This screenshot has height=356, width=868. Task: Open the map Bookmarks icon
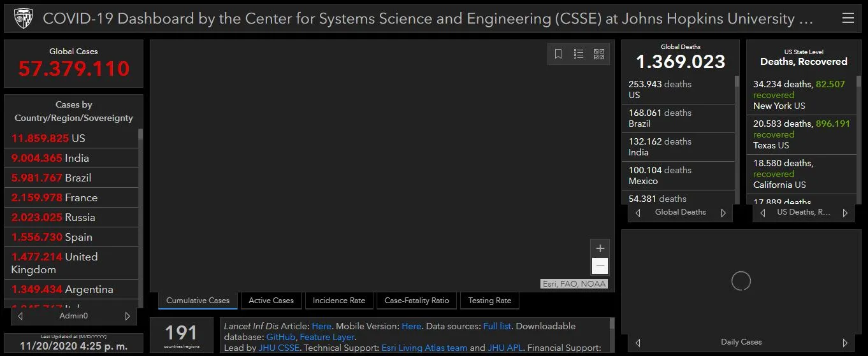(x=558, y=54)
